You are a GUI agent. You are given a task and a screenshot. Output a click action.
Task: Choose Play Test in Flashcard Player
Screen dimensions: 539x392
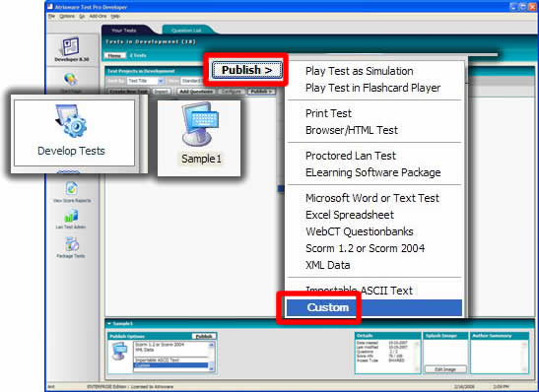374,88
